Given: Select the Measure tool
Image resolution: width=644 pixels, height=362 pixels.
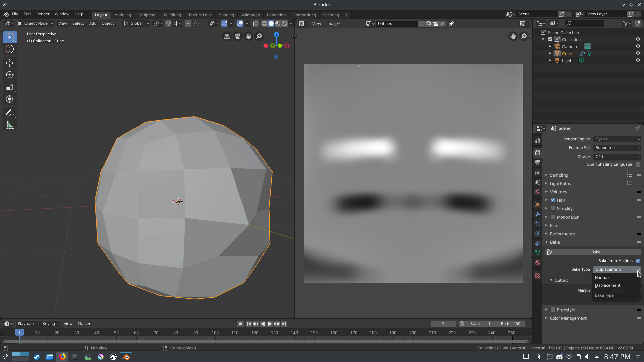Looking at the screenshot, I should point(10,125).
